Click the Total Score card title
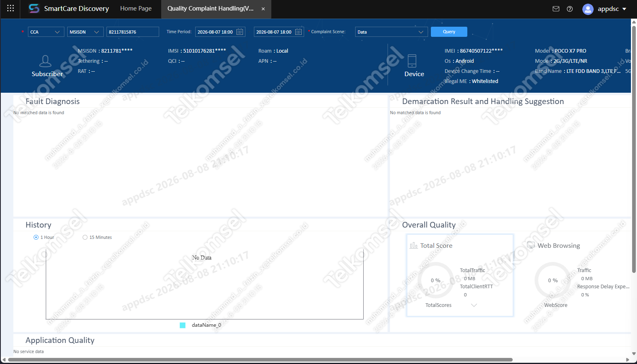This screenshot has height=364, width=637. tap(436, 246)
